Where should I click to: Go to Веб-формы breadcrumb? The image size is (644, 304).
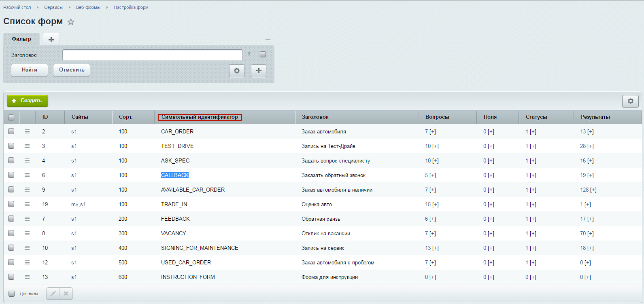[88, 7]
